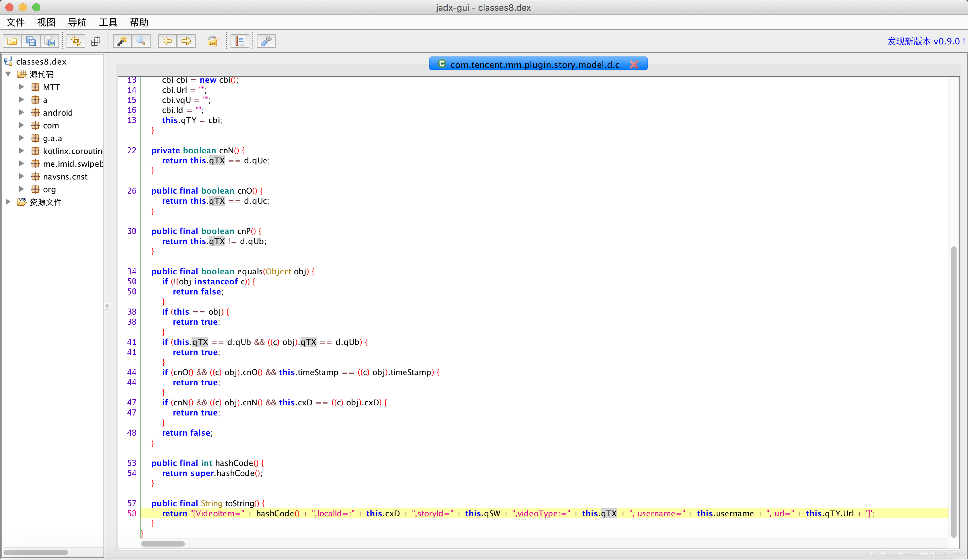Click the export project save icon
The image size is (968, 560).
pyautogui.click(x=50, y=41)
